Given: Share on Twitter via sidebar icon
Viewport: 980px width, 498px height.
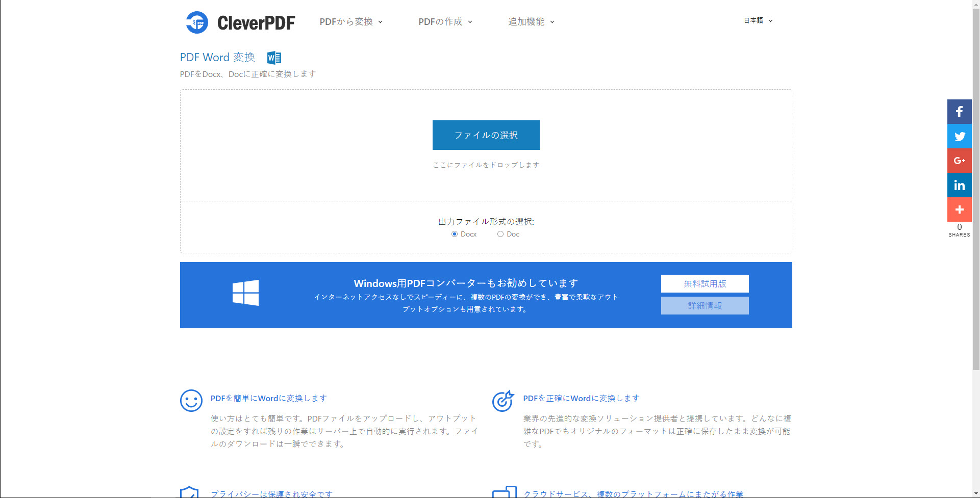Looking at the screenshot, I should coord(959,136).
